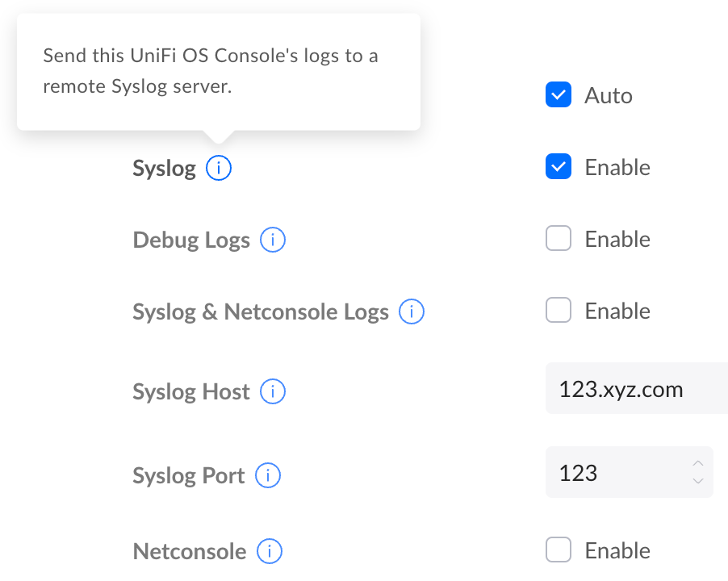728x581 pixels.
Task: Tick Syslog & Netconsole Logs Enable checkbox
Action: 559,311
